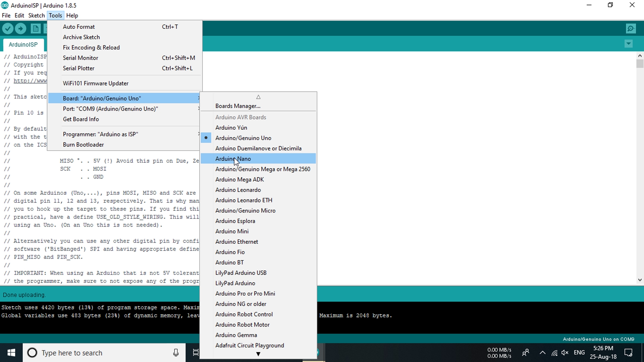Mute audio via the speaker icon
Image resolution: width=644 pixels, height=362 pixels.
tap(565, 353)
